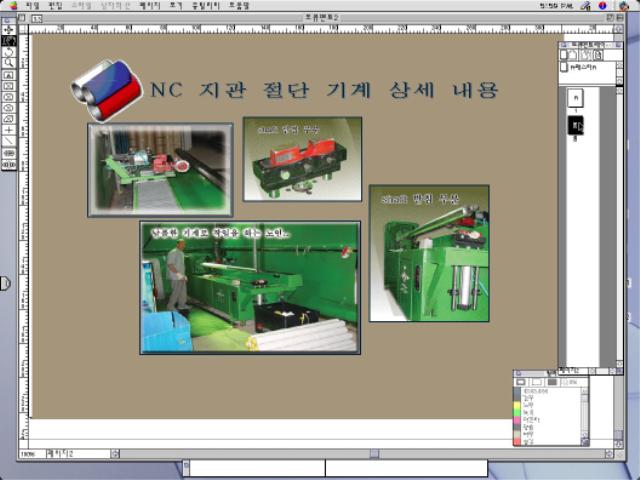Open the shade percentage dropdown in Colors palette
The height and width of the screenshot is (480, 640).
point(572,382)
